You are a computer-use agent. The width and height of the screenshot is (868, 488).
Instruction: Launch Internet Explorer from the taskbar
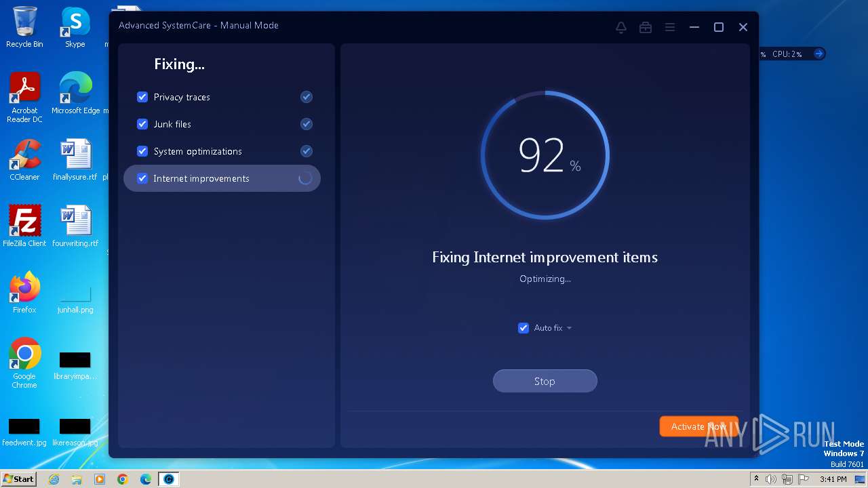(54, 479)
